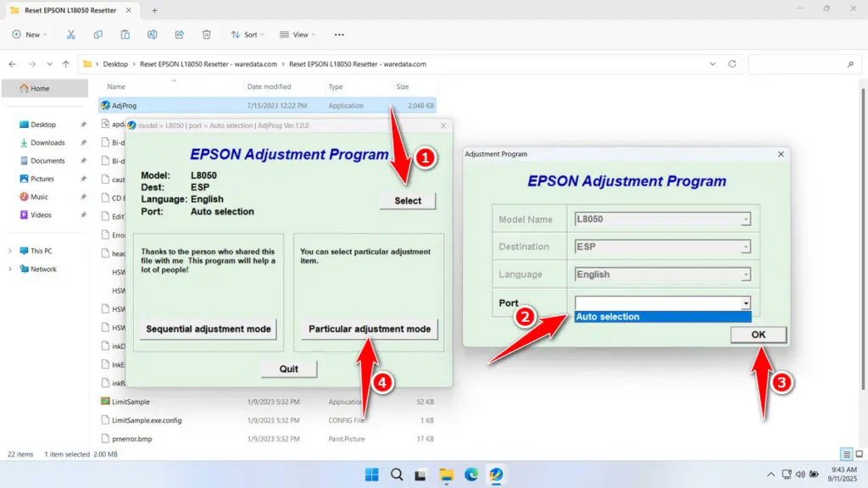Screen dimensions: 868x488
Task: Click the Cut scissors icon in toolbar
Action: [71, 35]
